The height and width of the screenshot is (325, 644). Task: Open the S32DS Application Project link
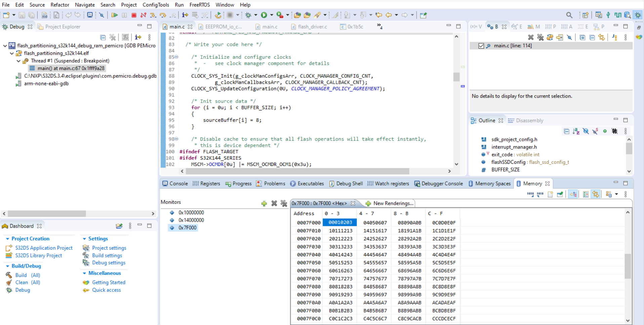click(x=44, y=248)
